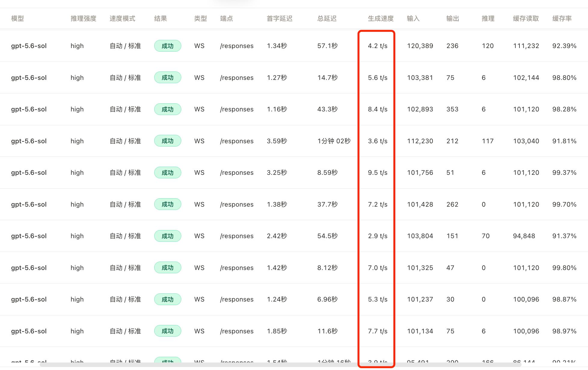Click the 总延迟 column header
The width and height of the screenshot is (588, 370).
pyautogui.click(x=327, y=19)
